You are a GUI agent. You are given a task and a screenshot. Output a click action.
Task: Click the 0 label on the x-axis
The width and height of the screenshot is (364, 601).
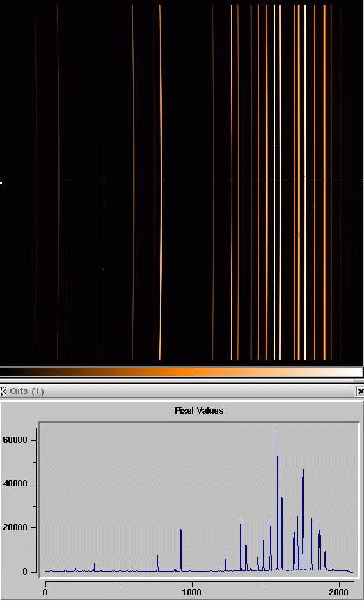click(x=45, y=592)
